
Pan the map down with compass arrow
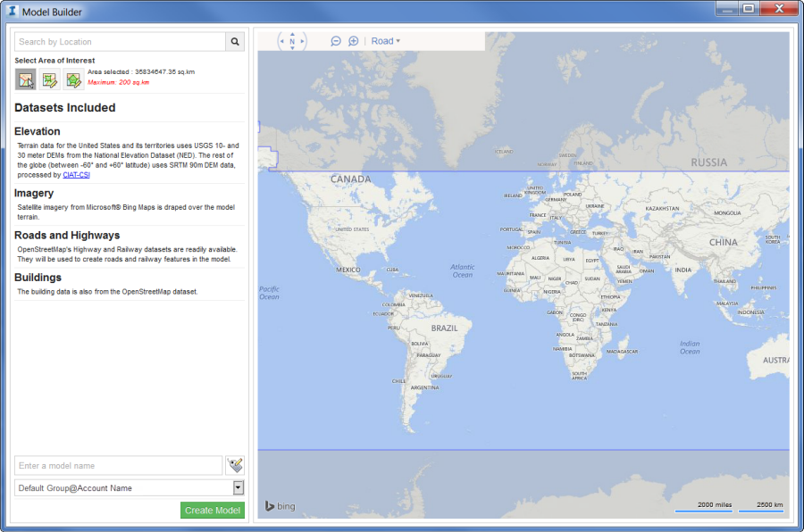point(292,48)
